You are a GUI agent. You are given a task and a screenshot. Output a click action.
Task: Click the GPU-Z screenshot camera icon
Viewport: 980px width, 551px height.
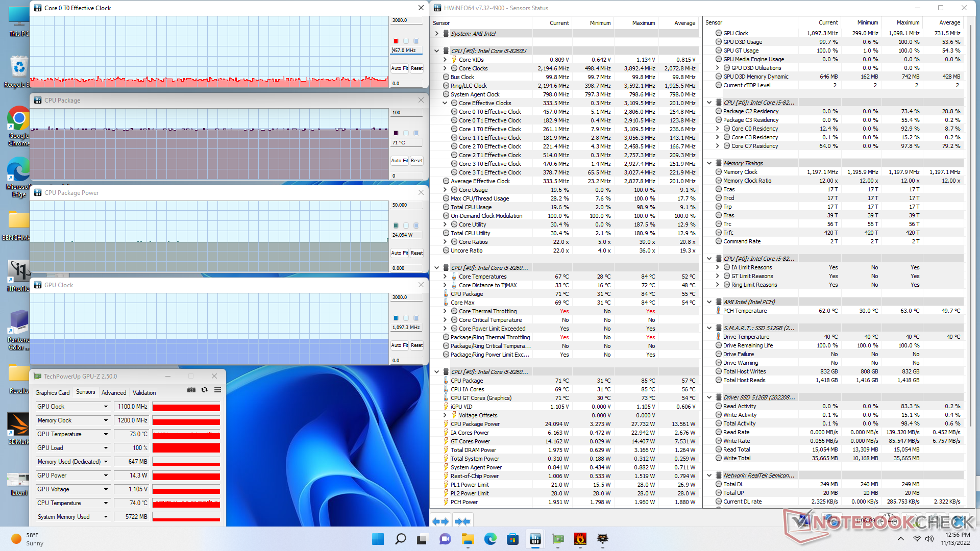click(x=191, y=390)
